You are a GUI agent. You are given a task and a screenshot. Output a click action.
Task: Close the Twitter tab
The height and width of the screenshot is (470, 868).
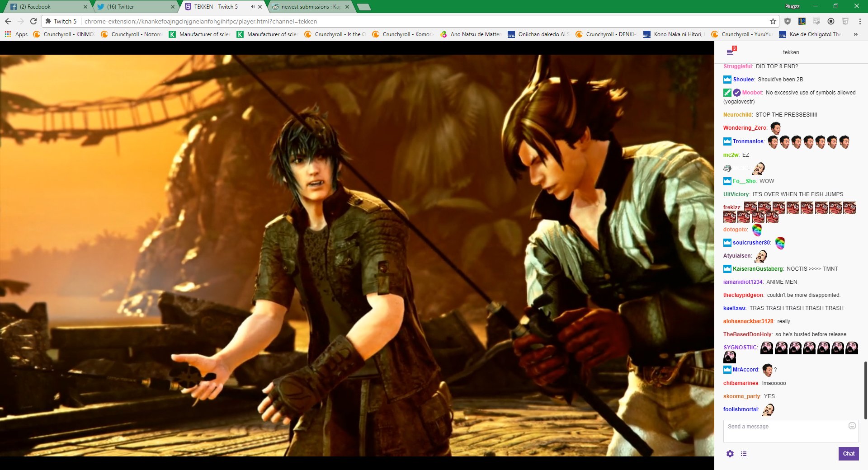click(172, 7)
